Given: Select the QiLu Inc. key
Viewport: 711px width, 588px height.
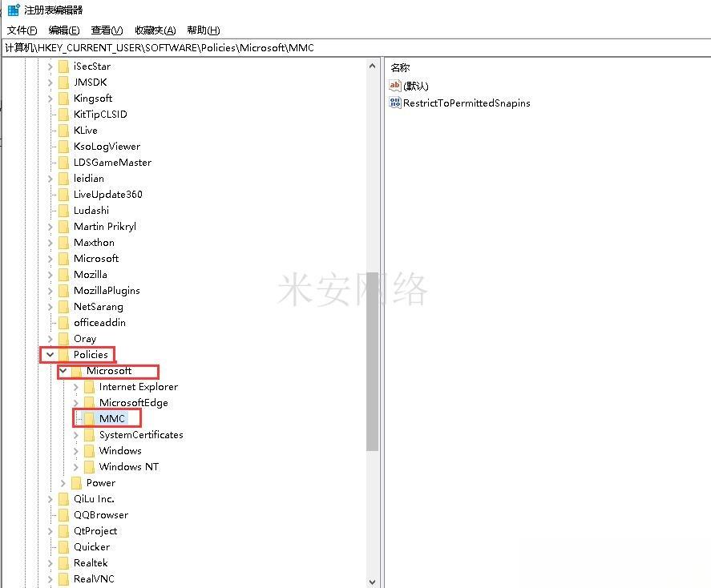Looking at the screenshot, I should (94, 499).
